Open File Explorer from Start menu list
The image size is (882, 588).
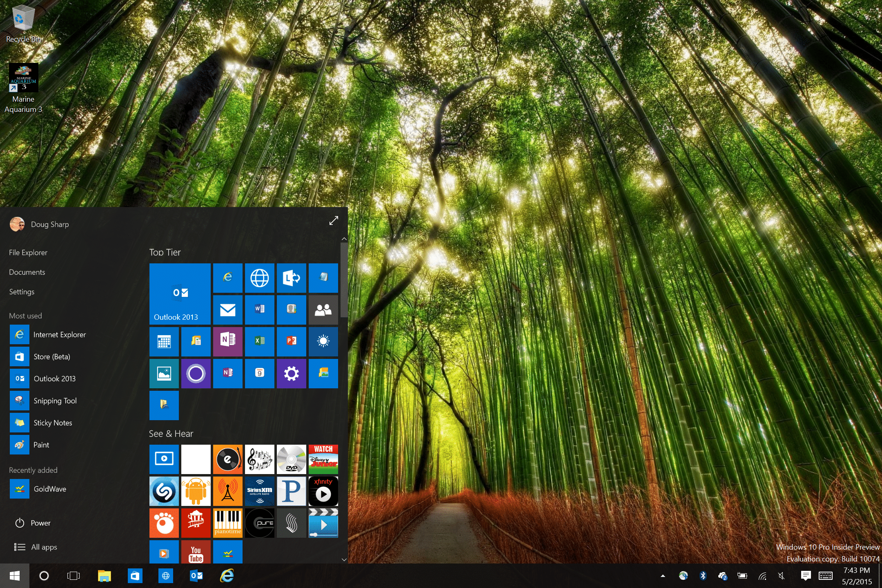pyautogui.click(x=28, y=253)
